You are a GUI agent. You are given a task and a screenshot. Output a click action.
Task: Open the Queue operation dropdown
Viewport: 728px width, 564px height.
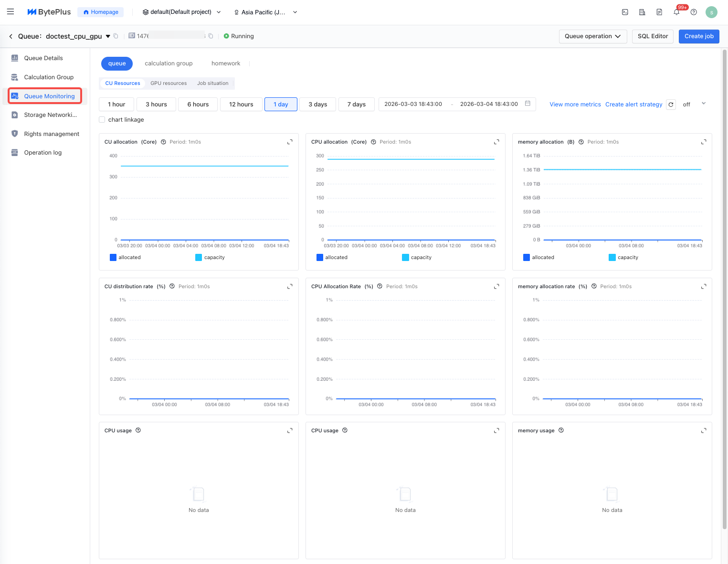click(592, 36)
